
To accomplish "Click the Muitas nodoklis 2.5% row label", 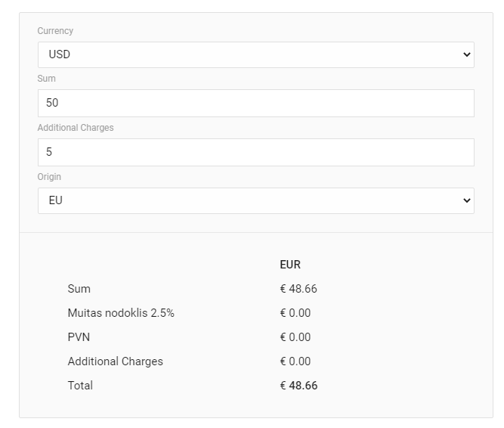I will click(x=121, y=313).
